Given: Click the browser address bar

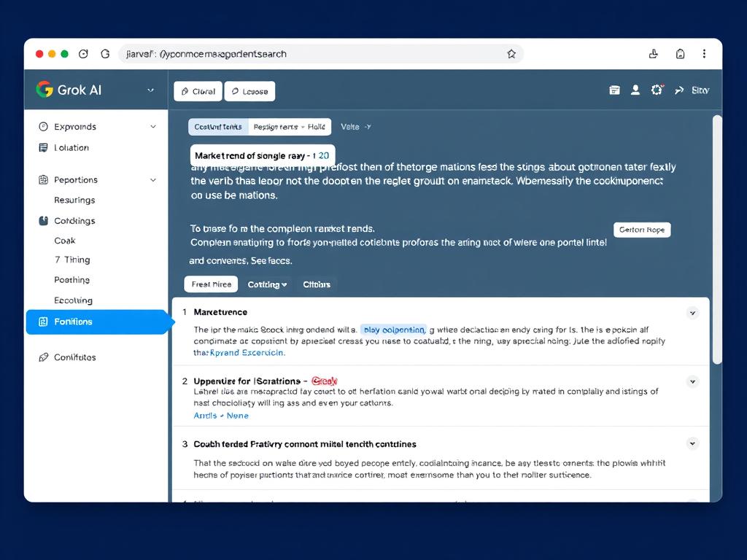Looking at the screenshot, I should (x=321, y=54).
